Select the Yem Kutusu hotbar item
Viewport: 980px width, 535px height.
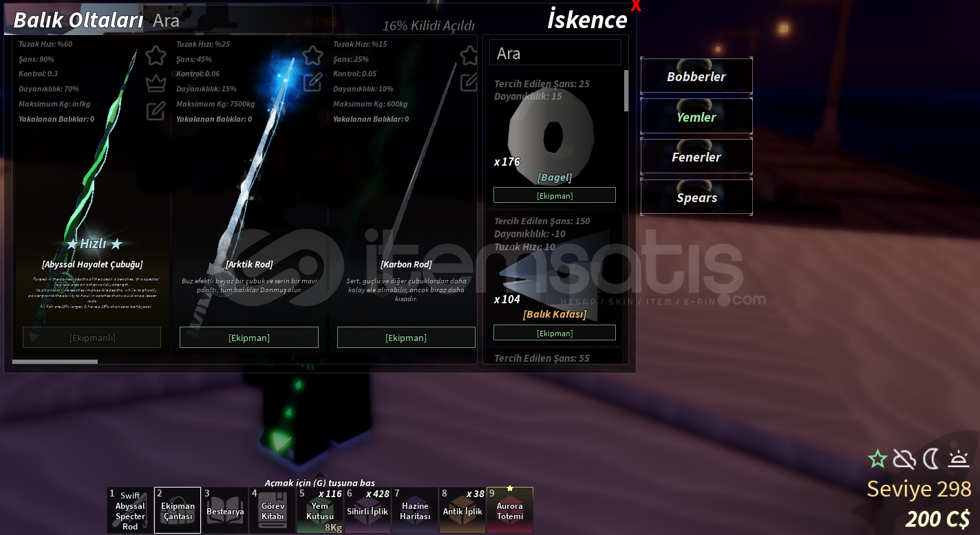pos(320,510)
